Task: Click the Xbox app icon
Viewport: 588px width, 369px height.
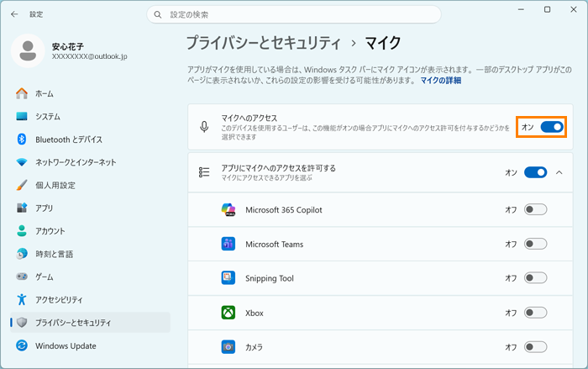Action: [x=228, y=313]
